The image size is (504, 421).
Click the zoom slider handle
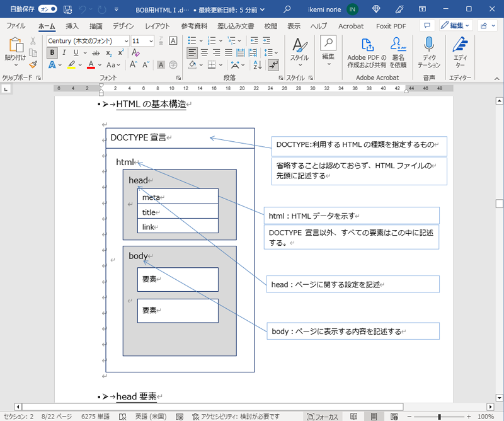[x=439, y=417]
